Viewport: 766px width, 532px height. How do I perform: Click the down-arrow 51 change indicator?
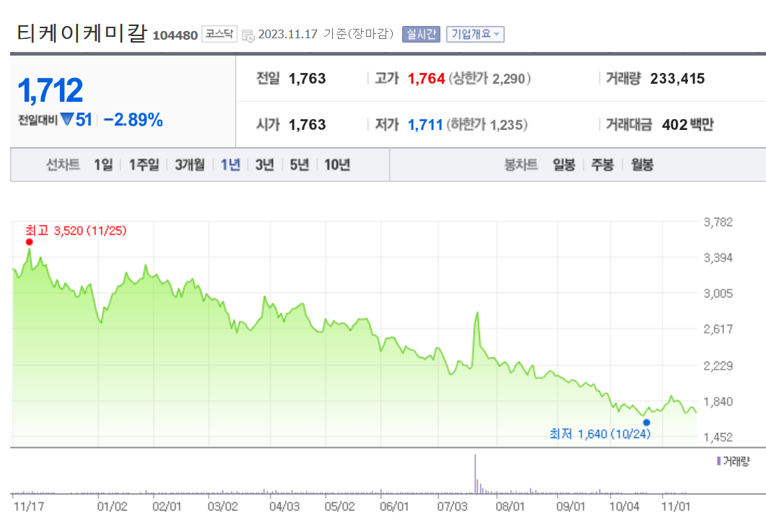(x=77, y=120)
